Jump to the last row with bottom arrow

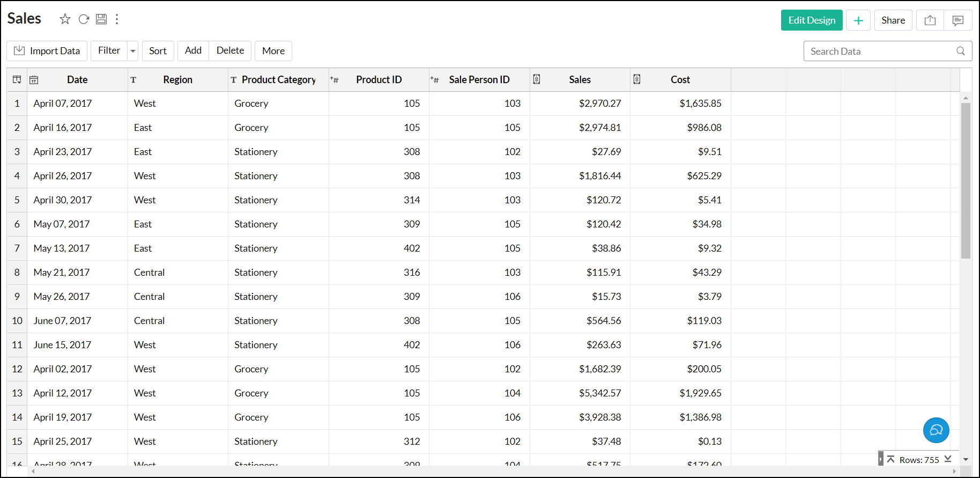click(948, 459)
